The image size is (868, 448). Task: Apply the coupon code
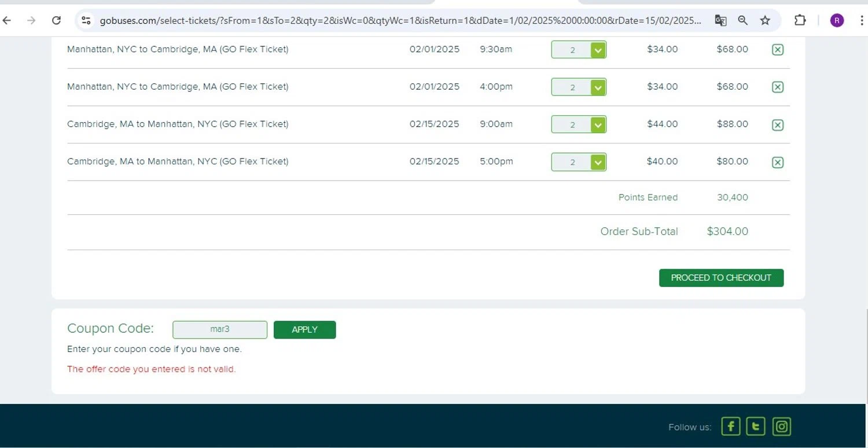click(304, 329)
